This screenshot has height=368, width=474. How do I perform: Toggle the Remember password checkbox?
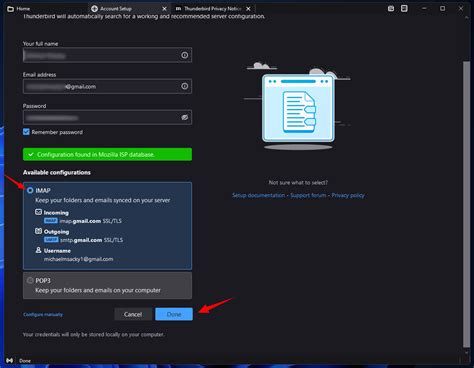26,132
